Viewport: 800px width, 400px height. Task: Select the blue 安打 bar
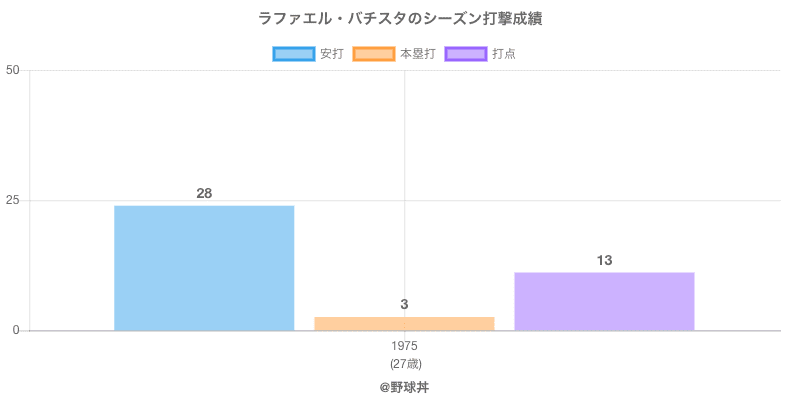coord(204,268)
